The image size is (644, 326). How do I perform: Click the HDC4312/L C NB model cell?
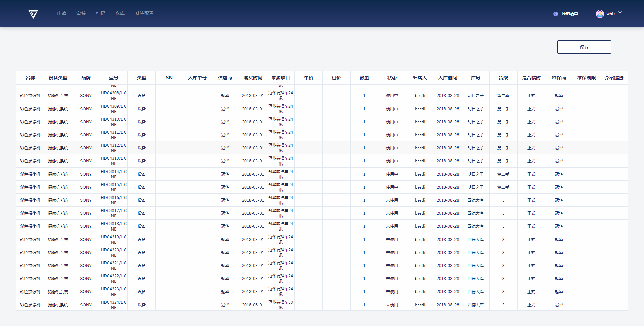tap(114, 148)
